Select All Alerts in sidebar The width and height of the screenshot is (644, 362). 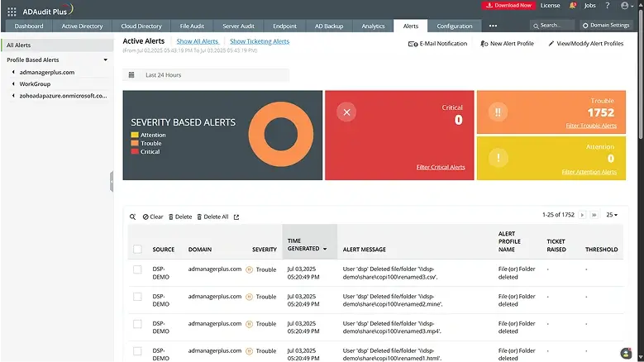click(x=57, y=45)
